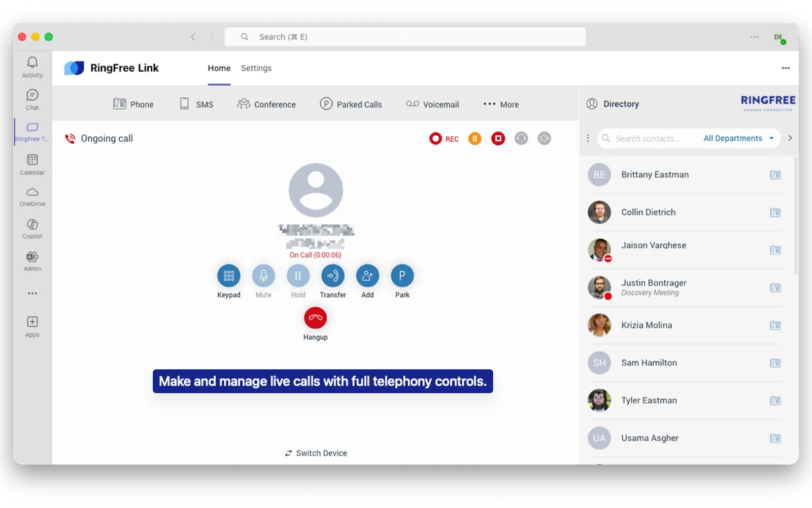Click the directory list scrollbar
The height and width of the screenshot is (508, 812).
tap(796, 216)
